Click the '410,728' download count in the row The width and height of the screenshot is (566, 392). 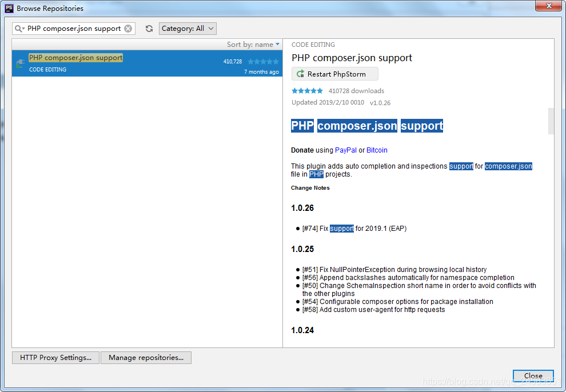click(x=233, y=62)
